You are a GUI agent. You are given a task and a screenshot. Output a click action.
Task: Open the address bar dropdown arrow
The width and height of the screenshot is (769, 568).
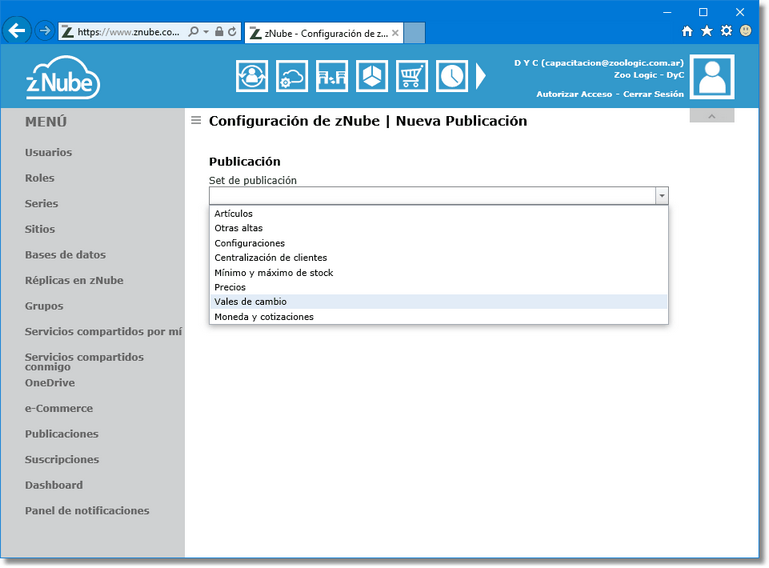click(x=206, y=32)
